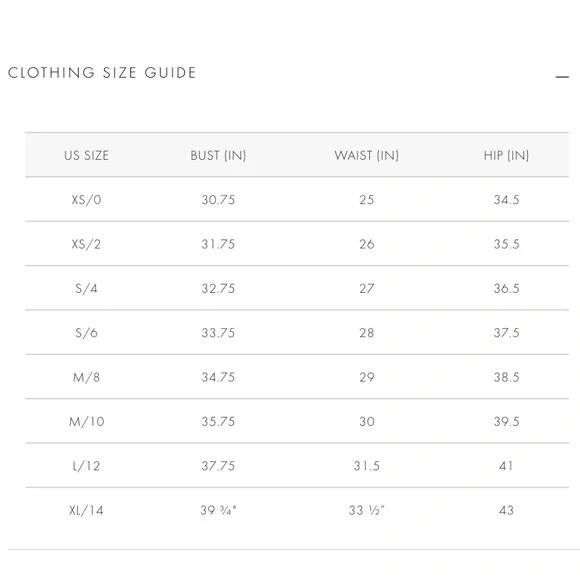Click the S/4 size row label
Screen dimensions: 580x580
click(87, 289)
